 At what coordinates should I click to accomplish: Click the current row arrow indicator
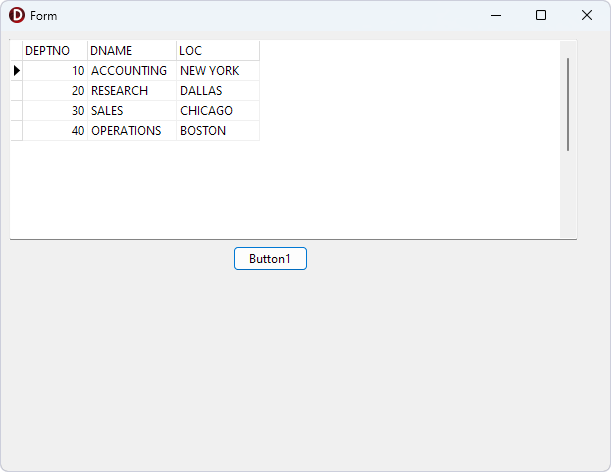tap(16, 71)
